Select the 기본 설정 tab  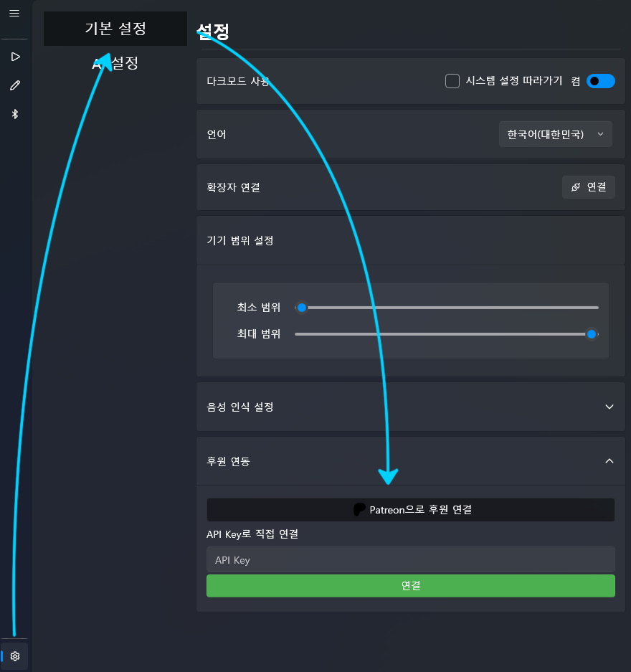click(115, 29)
